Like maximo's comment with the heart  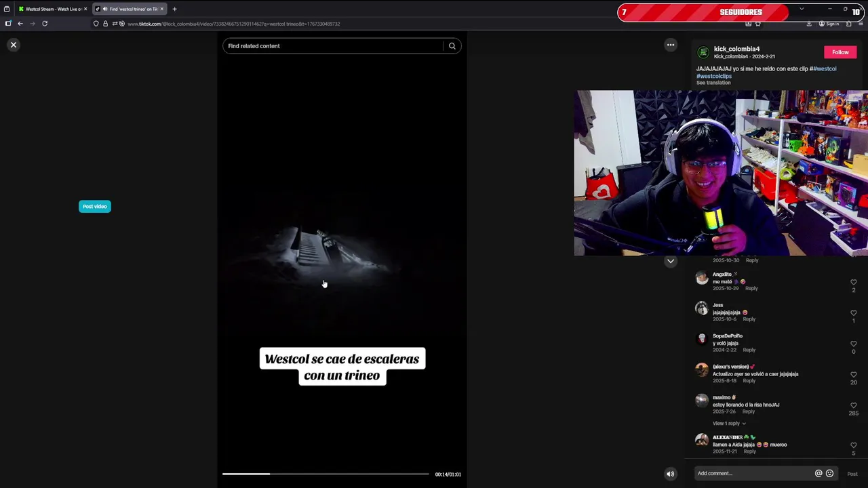[854, 405]
